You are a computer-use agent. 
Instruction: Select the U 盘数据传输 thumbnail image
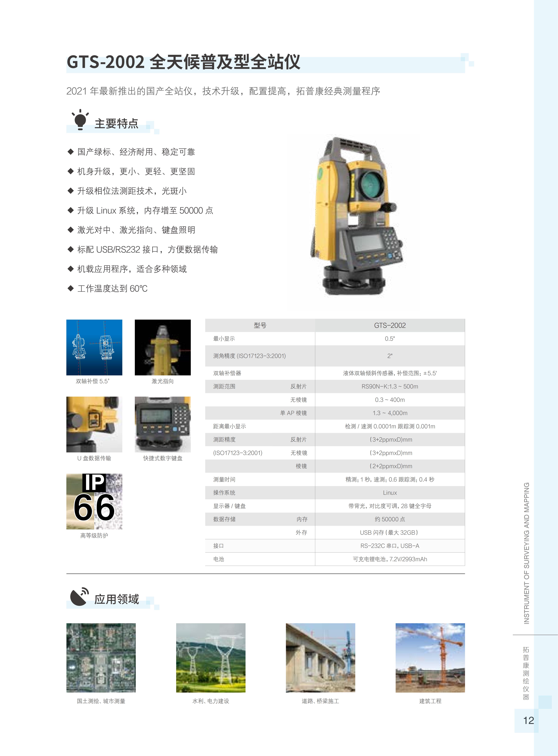pos(94,424)
